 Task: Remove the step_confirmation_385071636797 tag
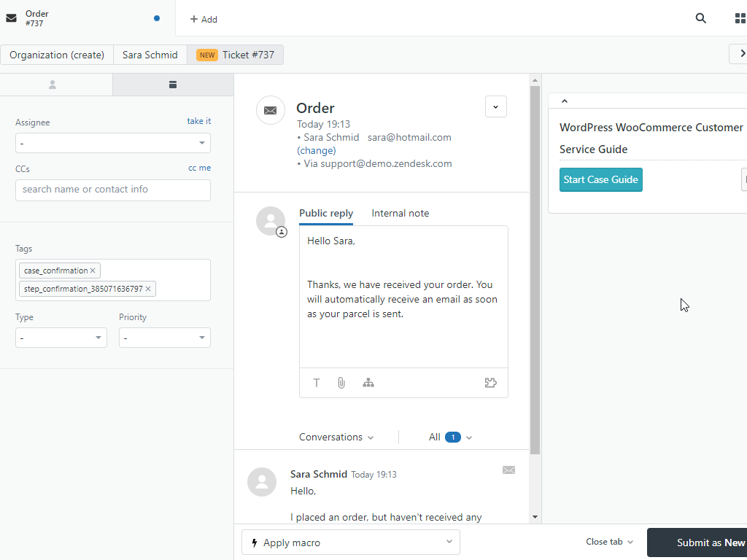click(148, 289)
